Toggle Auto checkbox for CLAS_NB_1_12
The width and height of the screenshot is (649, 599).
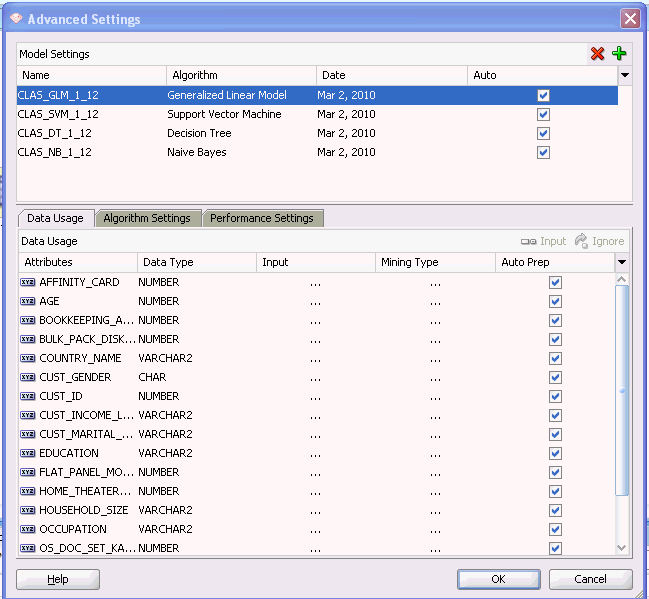pos(543,153)
